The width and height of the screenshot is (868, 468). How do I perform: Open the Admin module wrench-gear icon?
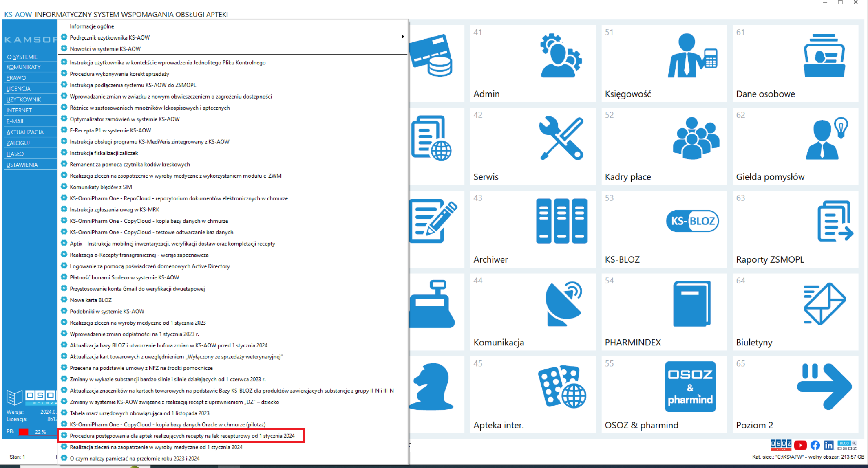[561, 56]
